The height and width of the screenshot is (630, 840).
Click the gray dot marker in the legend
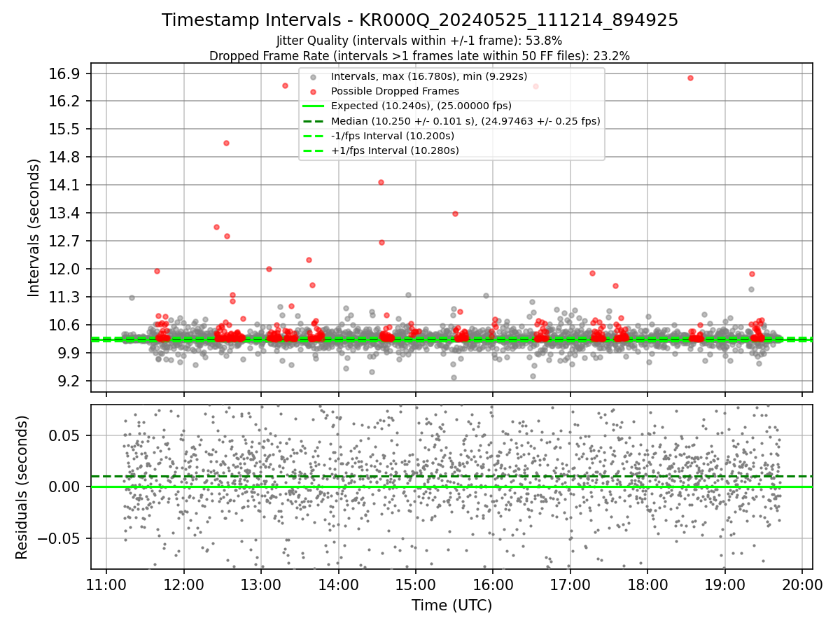pyautogui.click(x=314, y=77)
